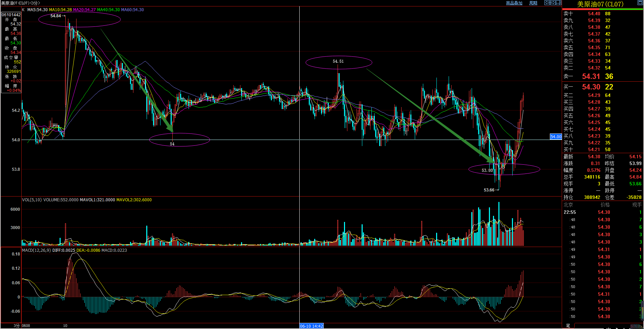The width and height of the screenshot is (644, 329).
Task: Click the 现手 column header
Action: tap(637, 205)
